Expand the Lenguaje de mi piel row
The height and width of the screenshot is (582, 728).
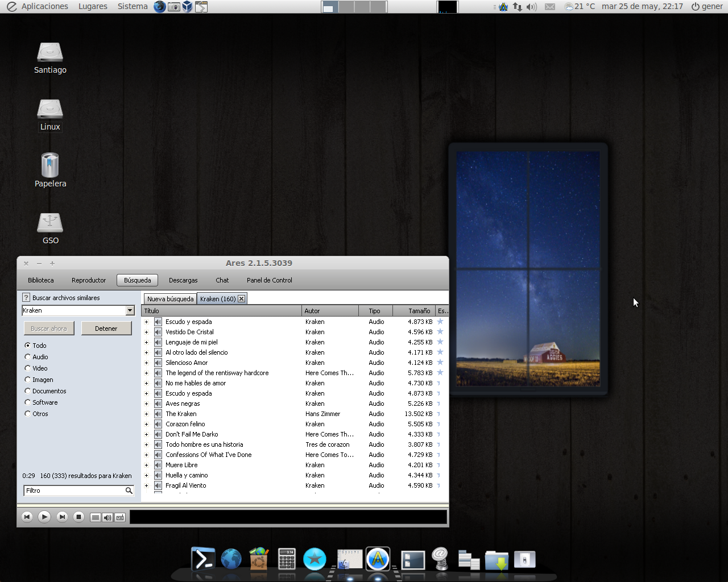[x=146, y=342]
